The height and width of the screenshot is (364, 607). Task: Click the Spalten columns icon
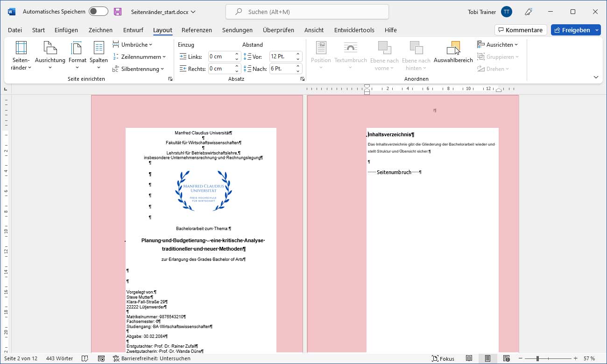(x=99, y=49)
